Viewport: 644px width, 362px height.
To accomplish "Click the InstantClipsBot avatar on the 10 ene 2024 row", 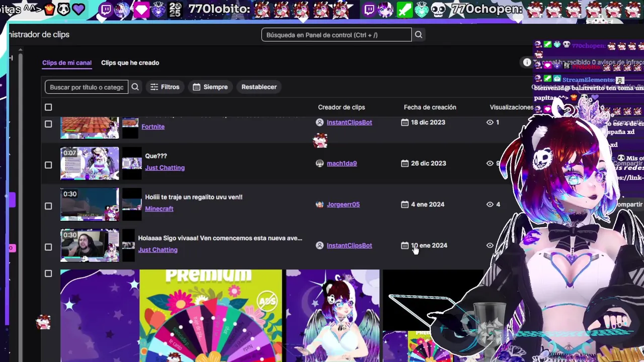I will click(319, 245).
